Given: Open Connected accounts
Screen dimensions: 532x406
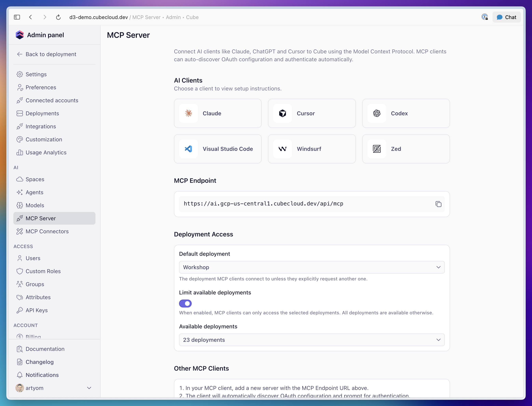Looking at the screenshot, I should pos(54,100).
